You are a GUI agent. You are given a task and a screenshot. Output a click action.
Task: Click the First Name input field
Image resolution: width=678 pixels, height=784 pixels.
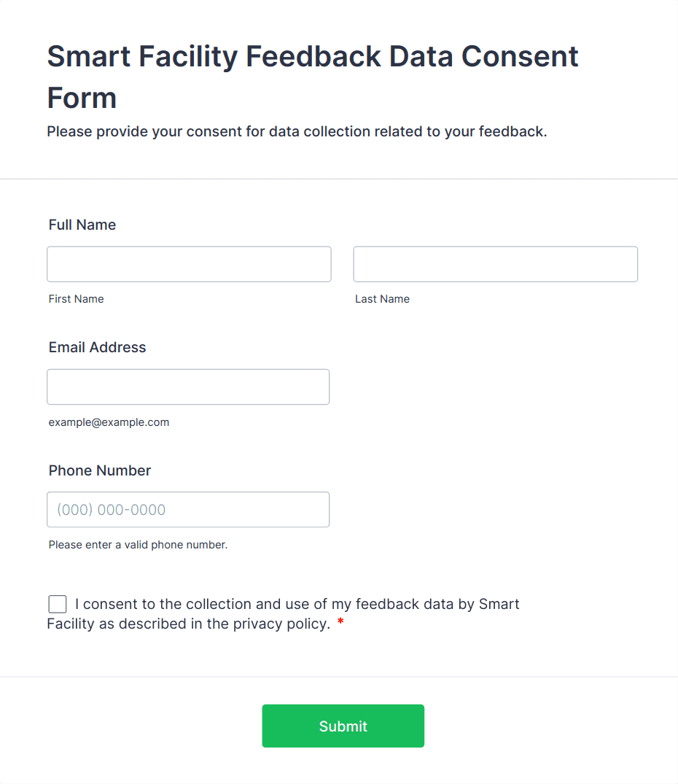click(x=189, y=264)
